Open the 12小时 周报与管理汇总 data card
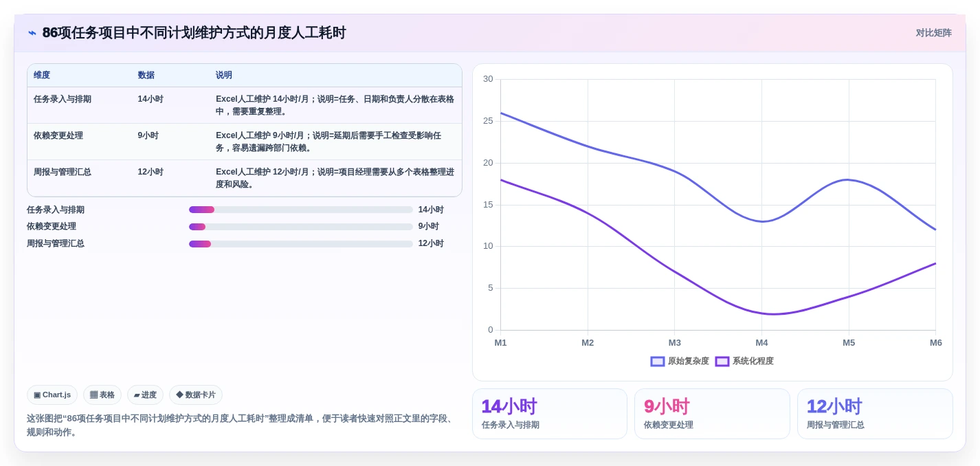The image size is (980, 466). (875, 414)
